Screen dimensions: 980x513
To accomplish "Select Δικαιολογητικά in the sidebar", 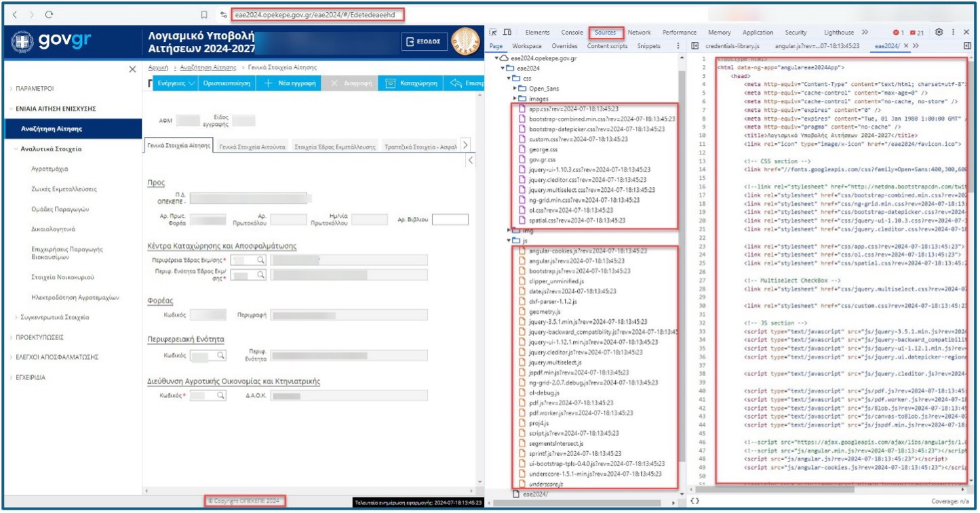I will click(x=53, y=229).
